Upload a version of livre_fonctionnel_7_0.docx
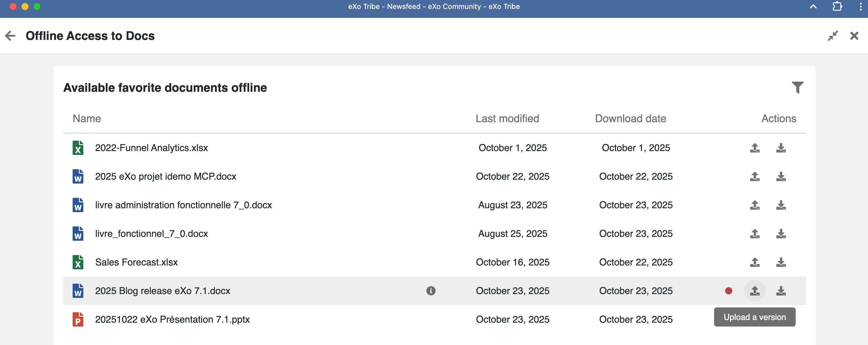Screen dimensions: 868x345 pyautogui.click(x=755, y=234)
